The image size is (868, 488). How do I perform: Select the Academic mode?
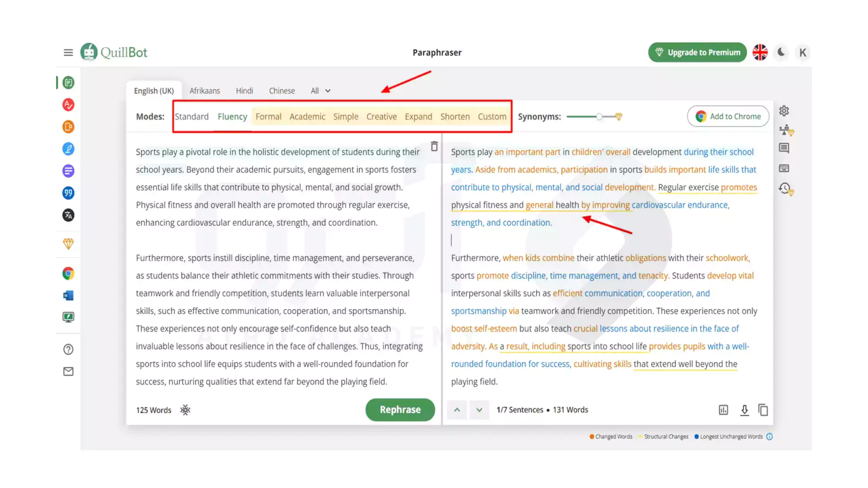pyautogui.click(x=307, y=117)
